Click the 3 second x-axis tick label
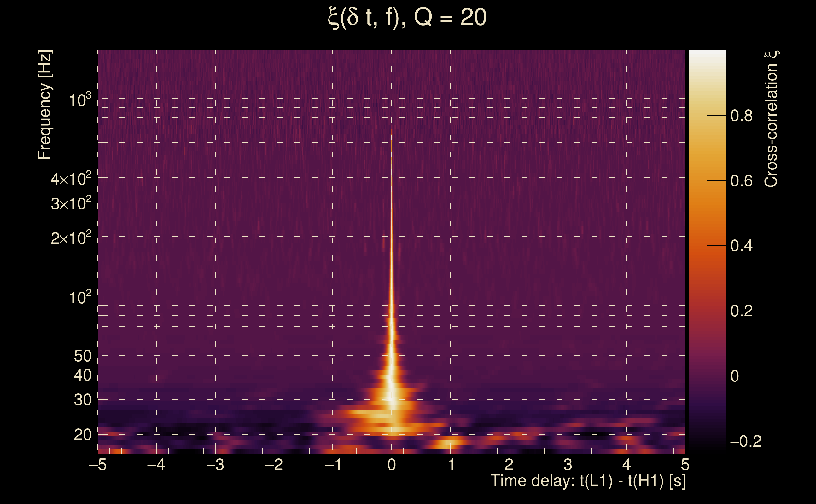The height and width of the screenshot is (504, 816). click(568, 465)
